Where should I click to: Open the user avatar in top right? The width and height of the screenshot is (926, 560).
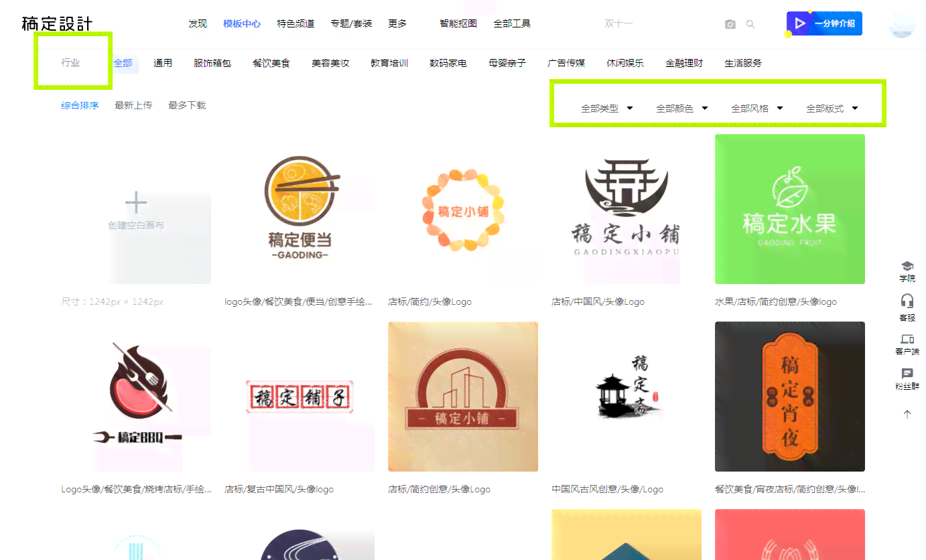tap(901, 25)
